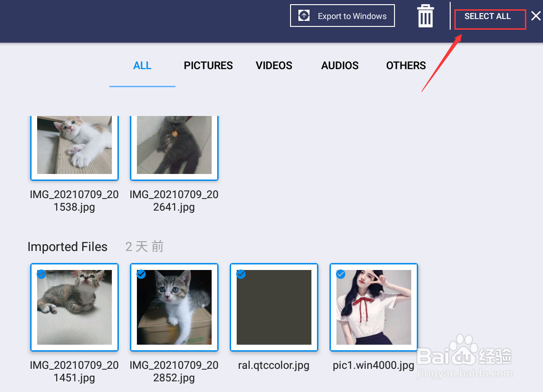543x392 pixels.
Task: Click the trash delete icon
Action: [x=425, y=15]
